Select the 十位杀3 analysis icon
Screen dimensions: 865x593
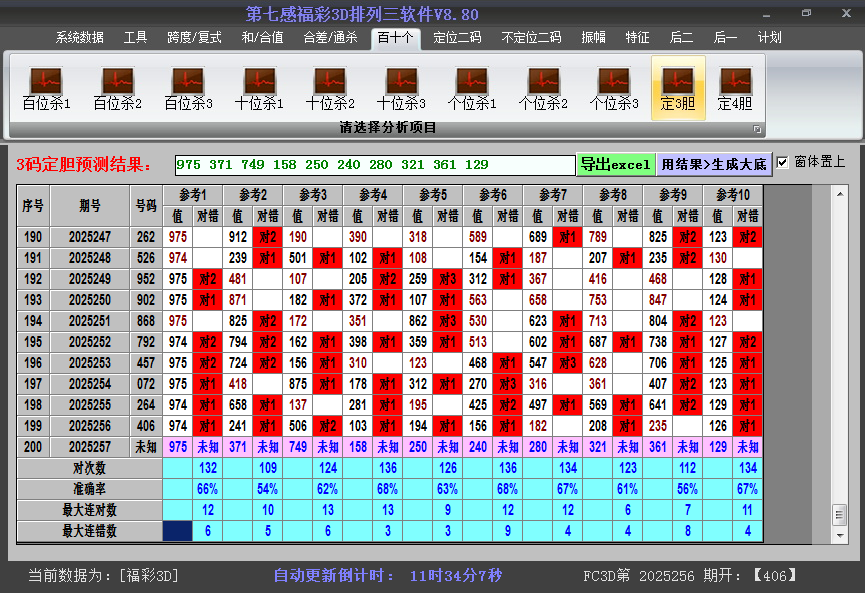click(401, 88)
